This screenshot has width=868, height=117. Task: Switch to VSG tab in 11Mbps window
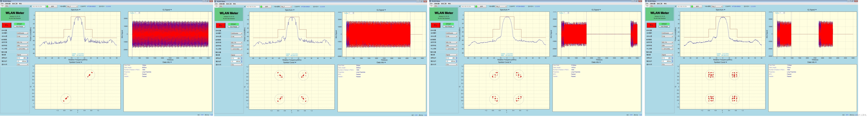(652, 6)
